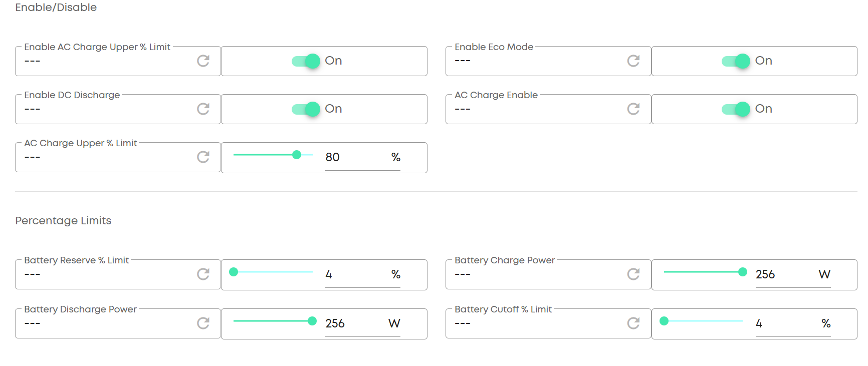Click the AC Charge Upper Limit 80 field

[356, 157]
